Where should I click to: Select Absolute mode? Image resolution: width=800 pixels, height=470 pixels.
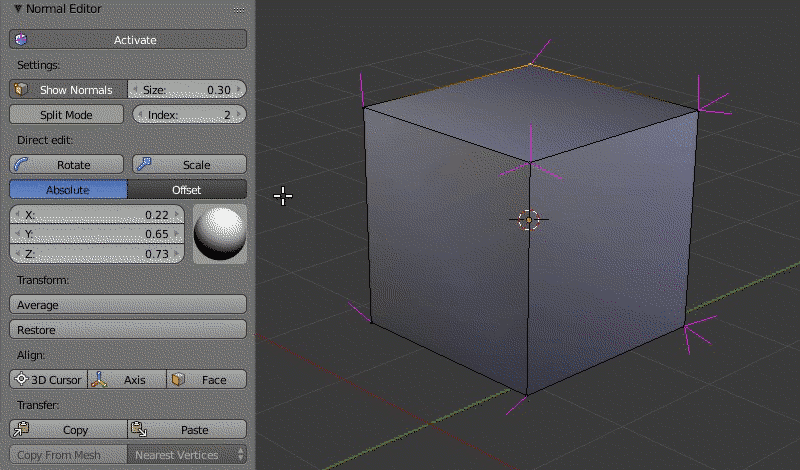[68, 190]
